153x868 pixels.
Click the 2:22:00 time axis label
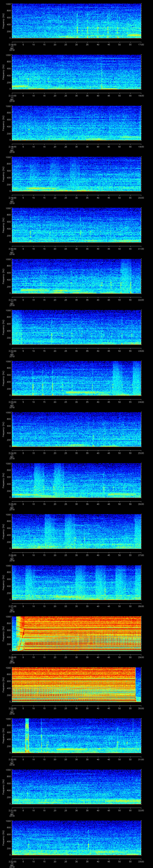(x=12, y=351)
